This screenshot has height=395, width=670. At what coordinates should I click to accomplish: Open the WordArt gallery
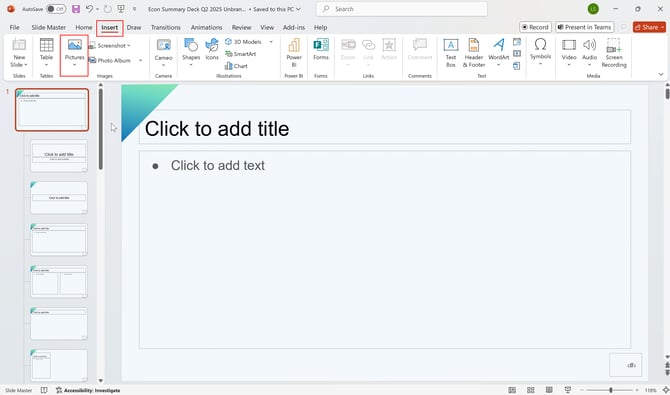(x=499, y=53)
